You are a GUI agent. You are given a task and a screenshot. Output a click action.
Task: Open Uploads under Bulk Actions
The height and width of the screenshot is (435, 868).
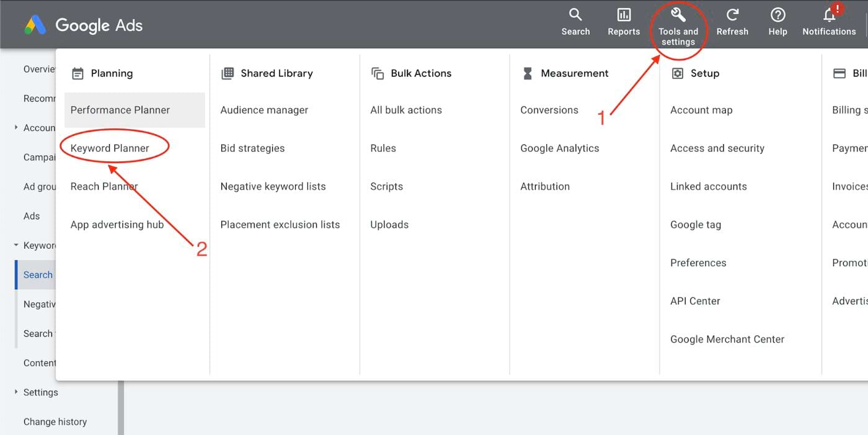point(389,225)
